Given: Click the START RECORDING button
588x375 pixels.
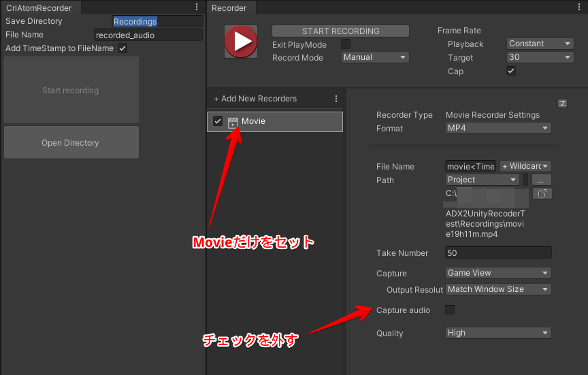Looking at the screenshot, I should pyautogui.click(x=340, y=31).
